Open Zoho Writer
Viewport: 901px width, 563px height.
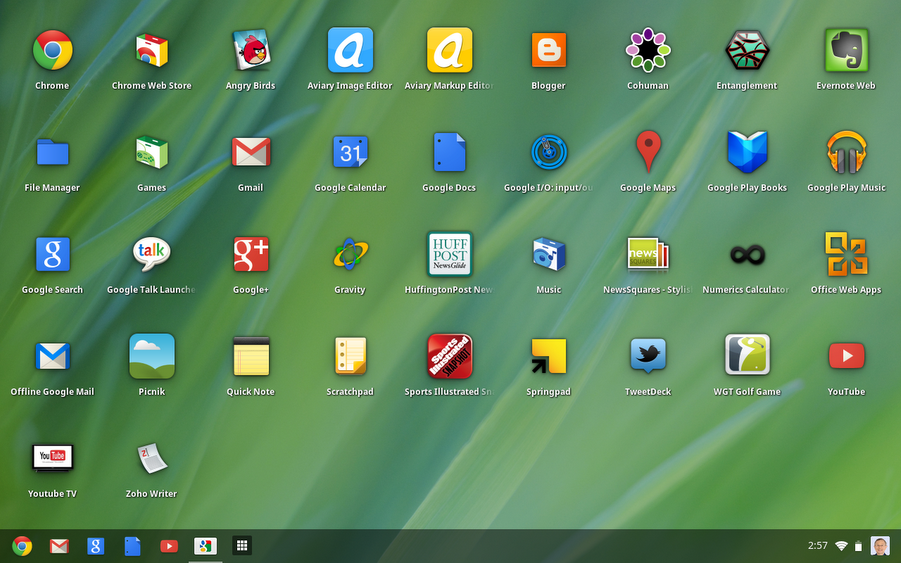[152, 458]
